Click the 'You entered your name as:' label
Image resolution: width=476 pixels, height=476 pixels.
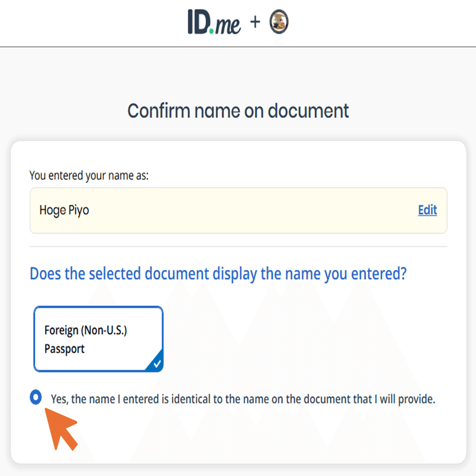coord(89,175)
